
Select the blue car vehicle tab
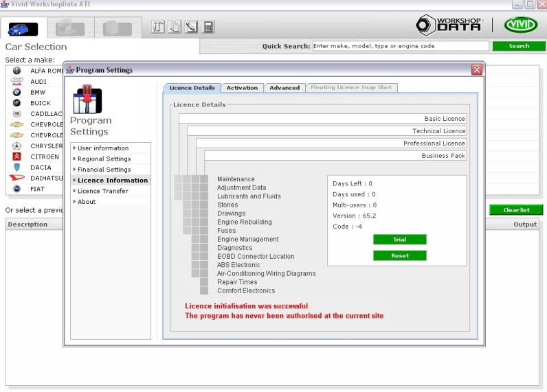click(23, 28)
